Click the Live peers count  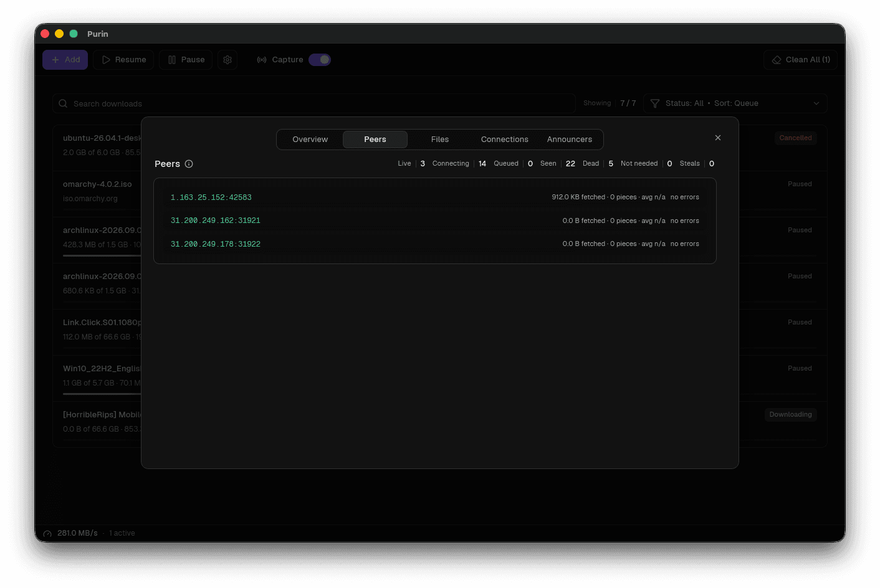(423, 164)
